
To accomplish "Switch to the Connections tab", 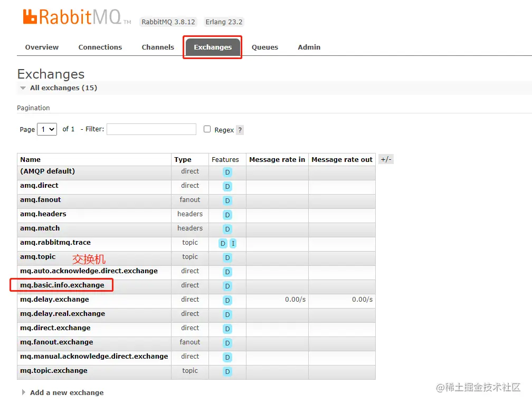I will tap(100, 47).
